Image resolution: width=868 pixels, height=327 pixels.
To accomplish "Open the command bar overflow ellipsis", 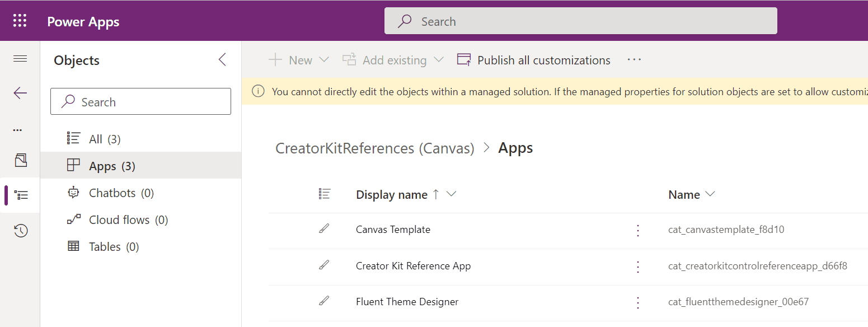I will (x=634, y=59).
